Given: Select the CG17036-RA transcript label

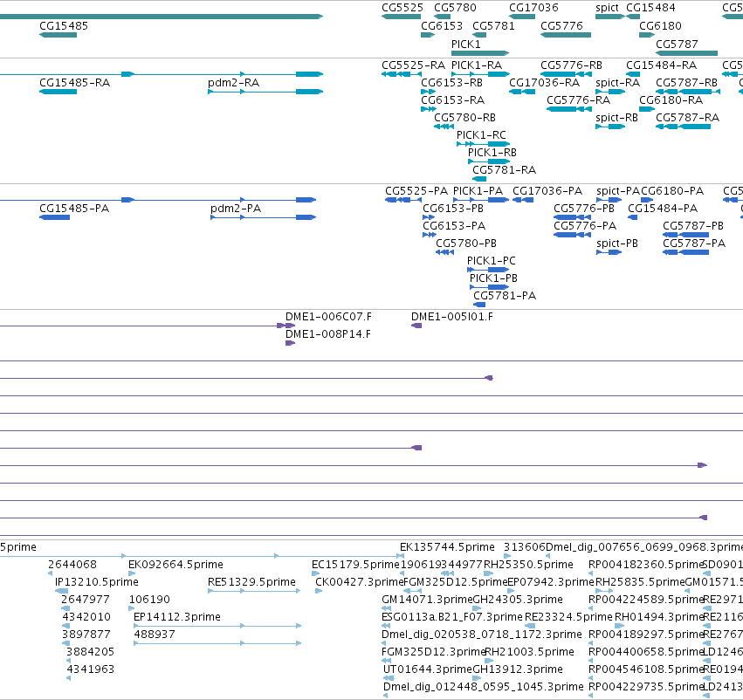Looking at the screenshot, I should coord(544,83).
